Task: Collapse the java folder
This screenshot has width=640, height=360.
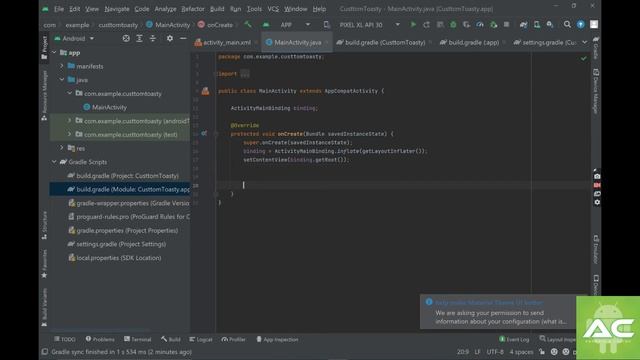Action: pos(62,80)
